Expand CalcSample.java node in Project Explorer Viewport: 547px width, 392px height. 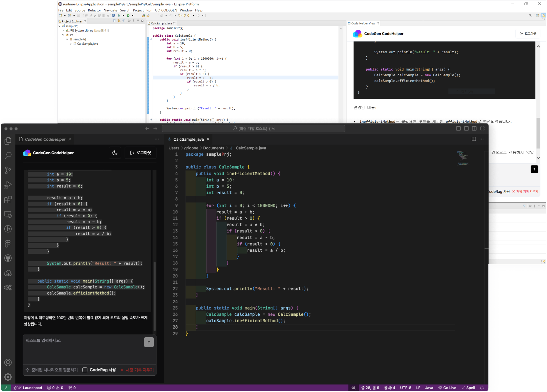pos(71,44)
